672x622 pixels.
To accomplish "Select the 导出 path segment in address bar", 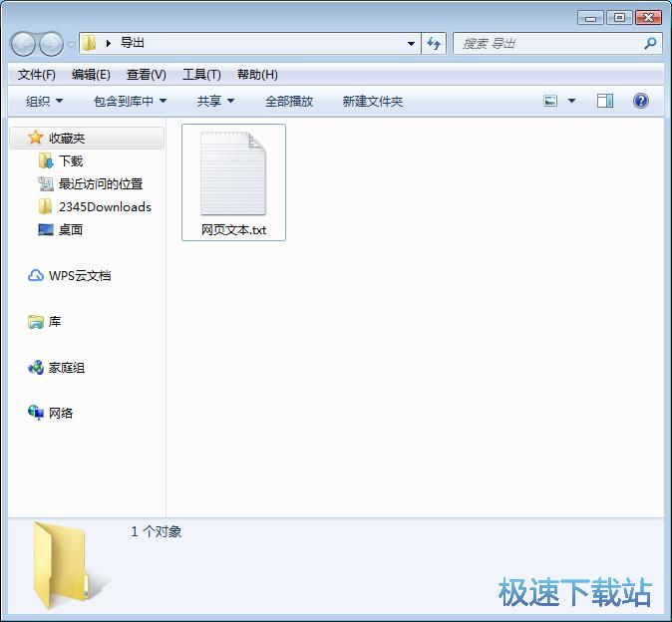I will (x=132, y=43).
